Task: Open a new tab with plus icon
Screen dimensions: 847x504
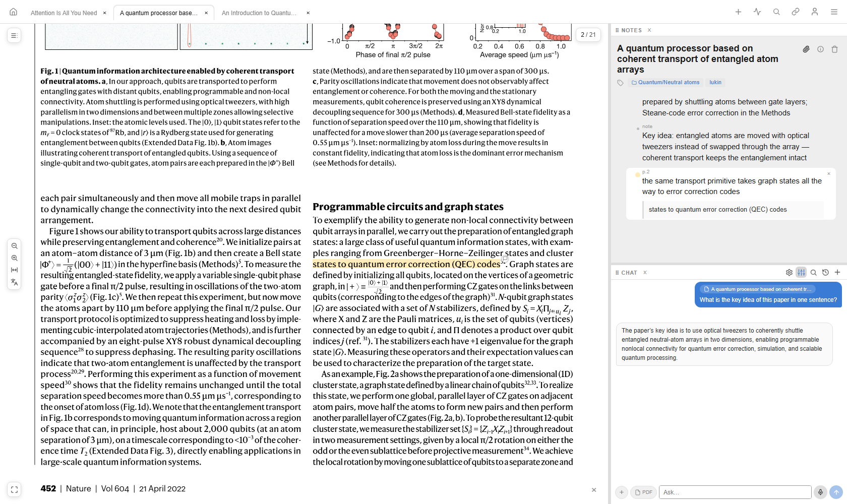Action: click(738, 12)
